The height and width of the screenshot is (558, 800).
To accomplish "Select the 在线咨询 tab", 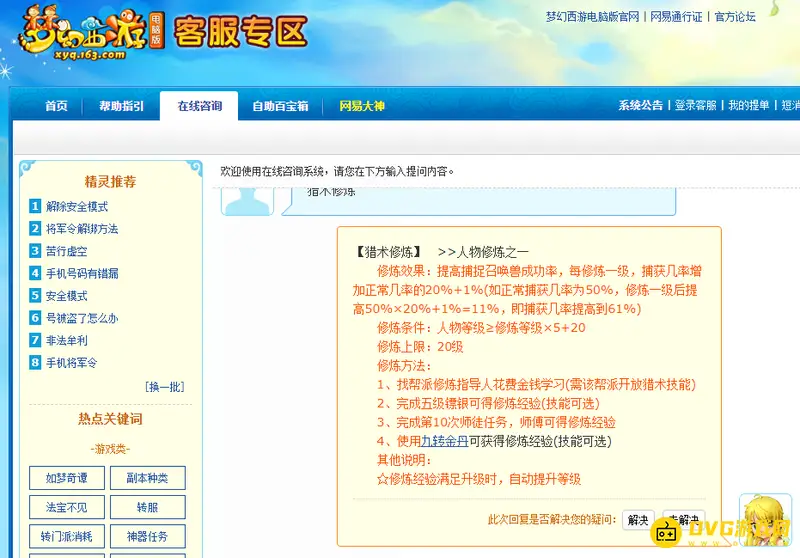I will point(199,106).
